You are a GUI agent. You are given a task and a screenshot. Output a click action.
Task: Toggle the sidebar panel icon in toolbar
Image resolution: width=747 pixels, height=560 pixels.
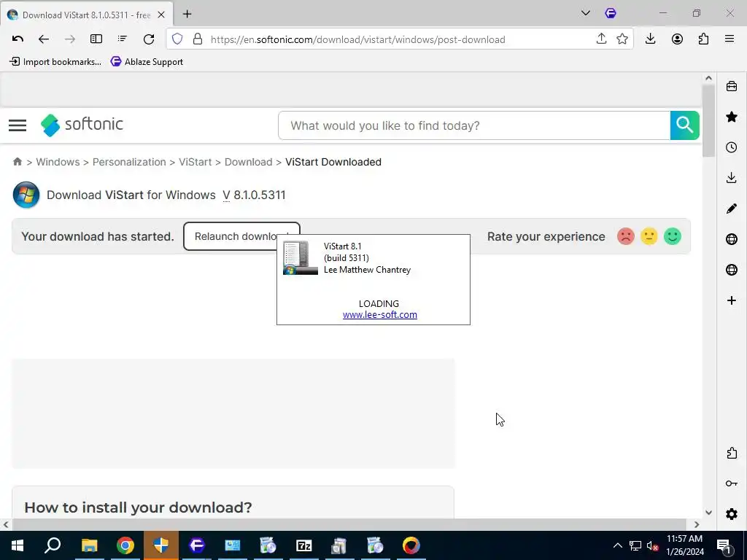click(96, 39)
